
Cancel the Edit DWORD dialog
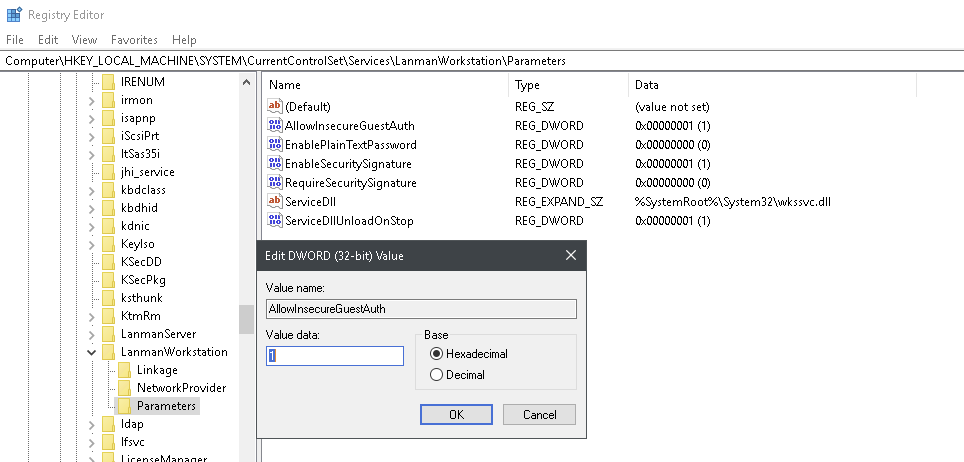coord(539,415)
